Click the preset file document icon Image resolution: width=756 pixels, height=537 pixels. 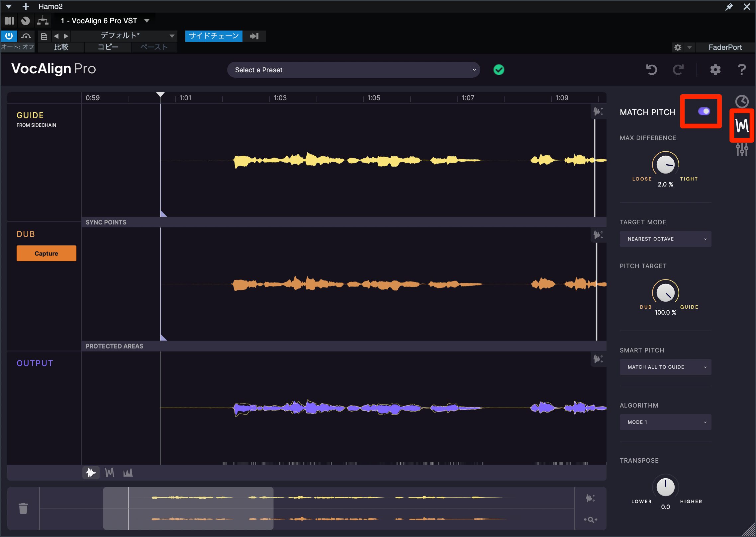pos(44,36)
